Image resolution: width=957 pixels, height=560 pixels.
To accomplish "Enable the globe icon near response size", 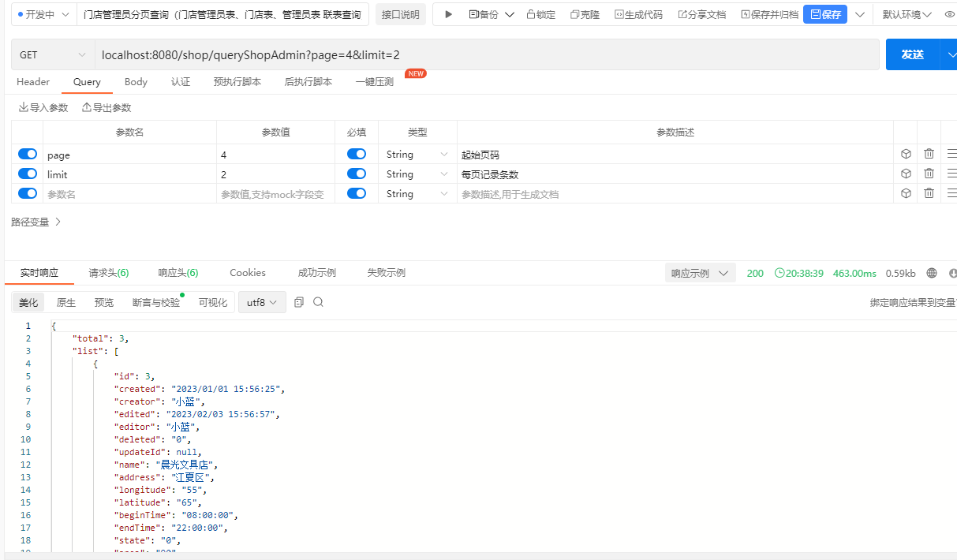I will 932,273.
